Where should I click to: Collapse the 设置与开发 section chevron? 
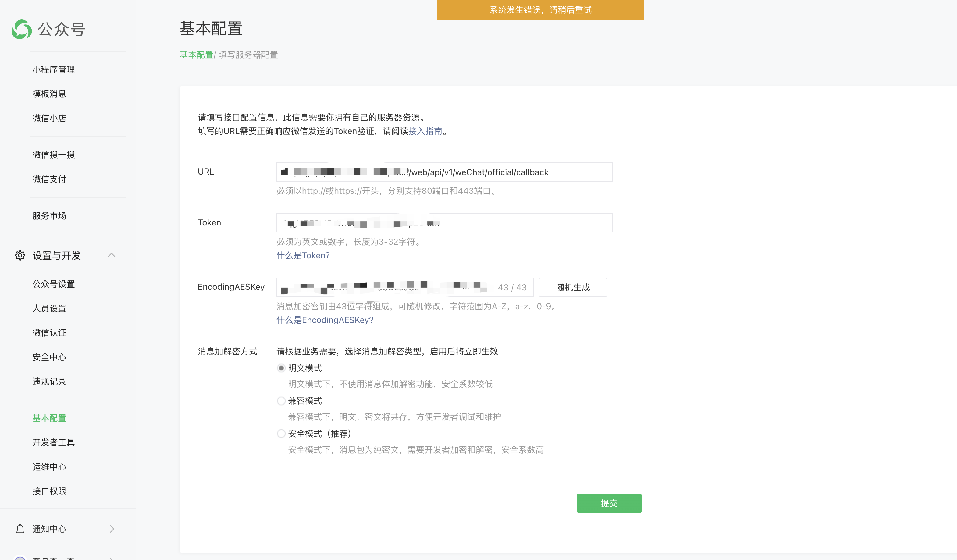click(x=111, y=255)
